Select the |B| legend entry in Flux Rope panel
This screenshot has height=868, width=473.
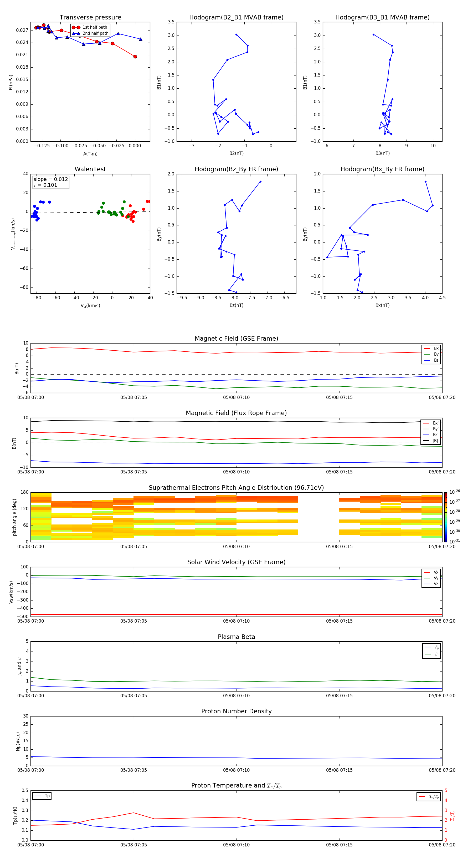pyautogui.click(x=431, y=441)
